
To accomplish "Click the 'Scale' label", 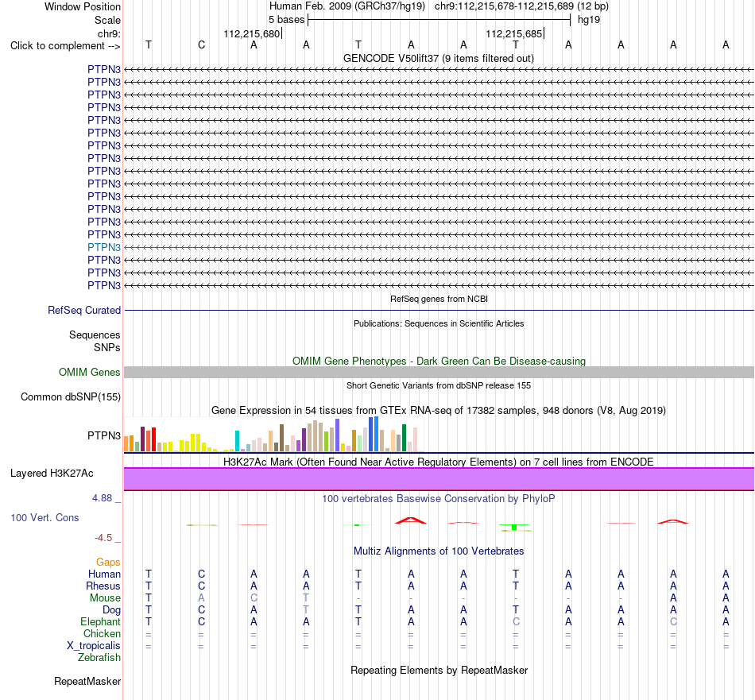I will coord(107,20).
